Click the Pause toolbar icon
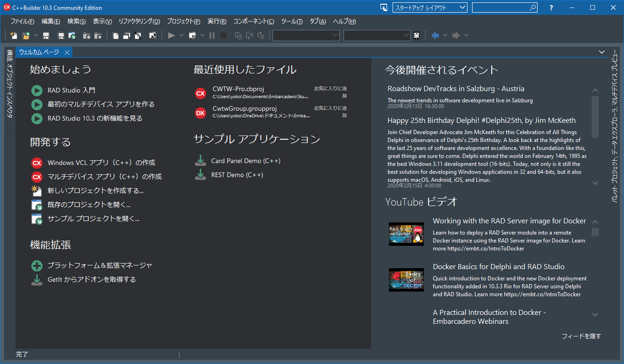 pyautogui.click(x=212, y=36)
